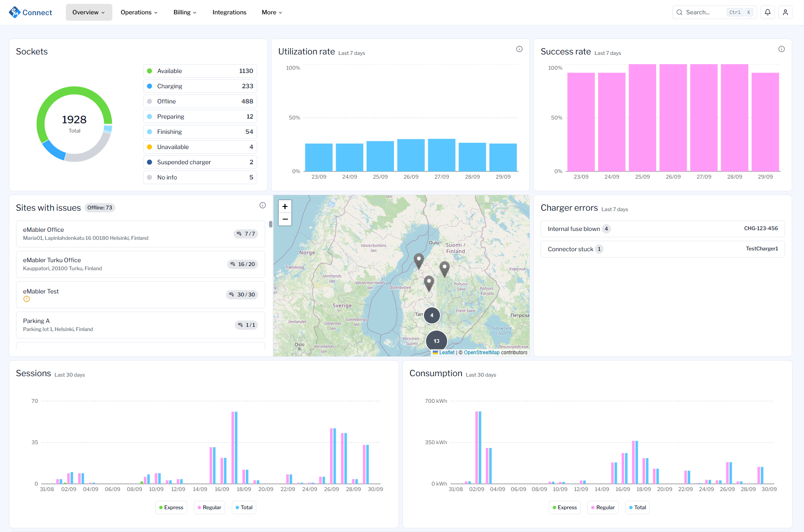Zoom in on the map
This screenshot has height=532, width=804.
pyautogui.click(x=285, y=206)
